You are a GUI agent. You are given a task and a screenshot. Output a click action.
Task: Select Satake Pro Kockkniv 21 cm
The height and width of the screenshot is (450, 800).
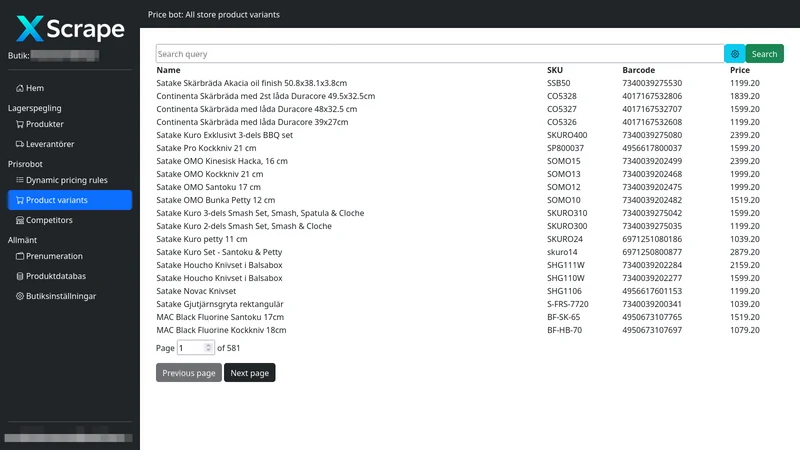[x=469, y=148]
